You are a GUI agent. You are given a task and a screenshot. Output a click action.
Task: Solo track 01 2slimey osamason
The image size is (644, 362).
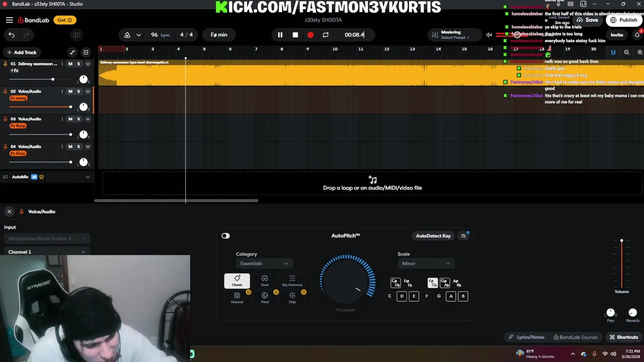click(78, 64)
